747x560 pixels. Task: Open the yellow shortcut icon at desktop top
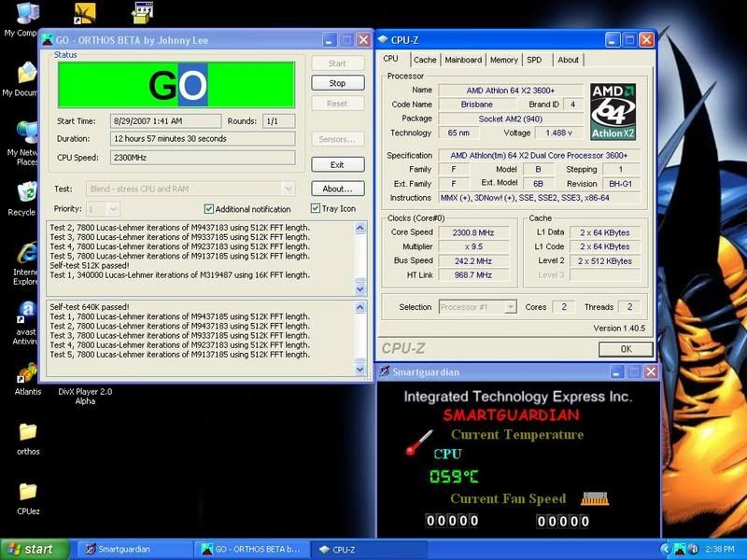click(85, 13)
